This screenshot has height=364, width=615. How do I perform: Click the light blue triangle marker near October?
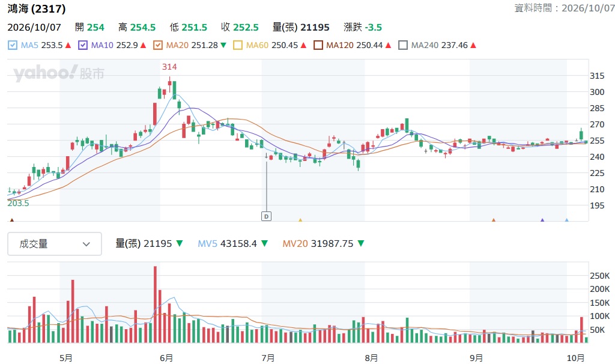(x=567, y=220)
